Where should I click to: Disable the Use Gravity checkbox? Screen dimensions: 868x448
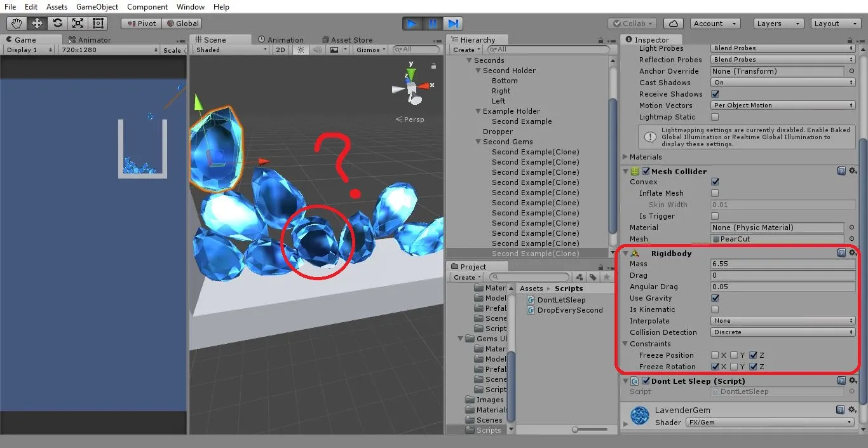tap(715, 298)
